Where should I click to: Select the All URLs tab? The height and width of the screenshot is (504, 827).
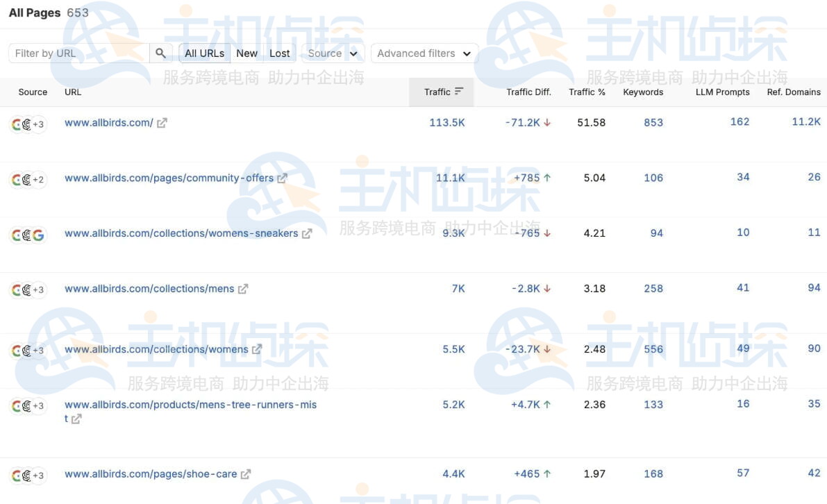point(205,53)
